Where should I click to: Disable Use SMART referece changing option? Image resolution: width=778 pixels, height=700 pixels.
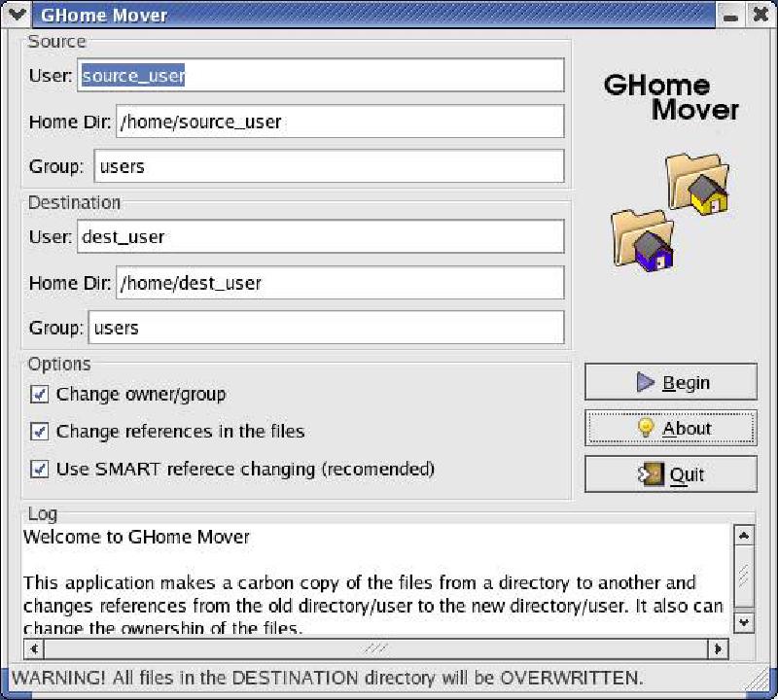pos(39,469)
